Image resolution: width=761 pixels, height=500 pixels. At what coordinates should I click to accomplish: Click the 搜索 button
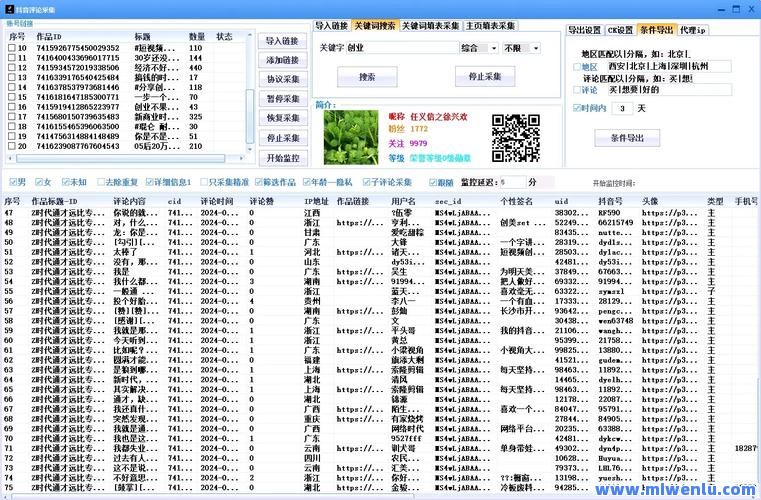[x=367, y=77]
